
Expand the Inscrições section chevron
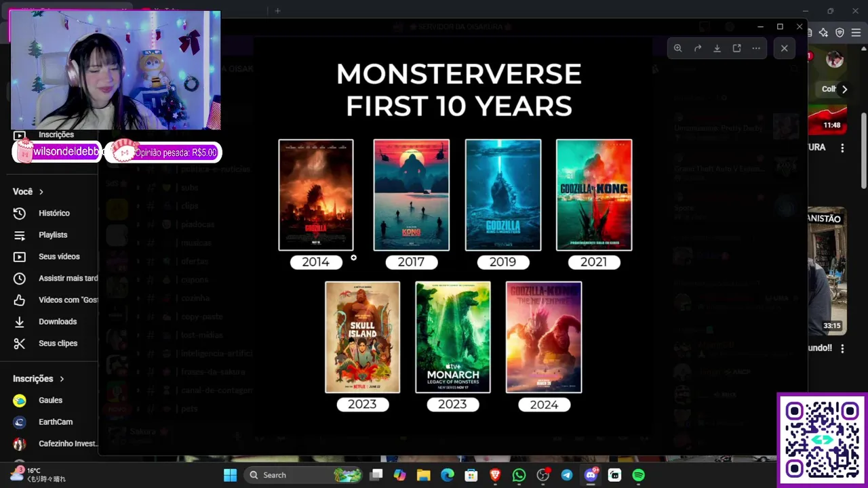coord(62,379)
